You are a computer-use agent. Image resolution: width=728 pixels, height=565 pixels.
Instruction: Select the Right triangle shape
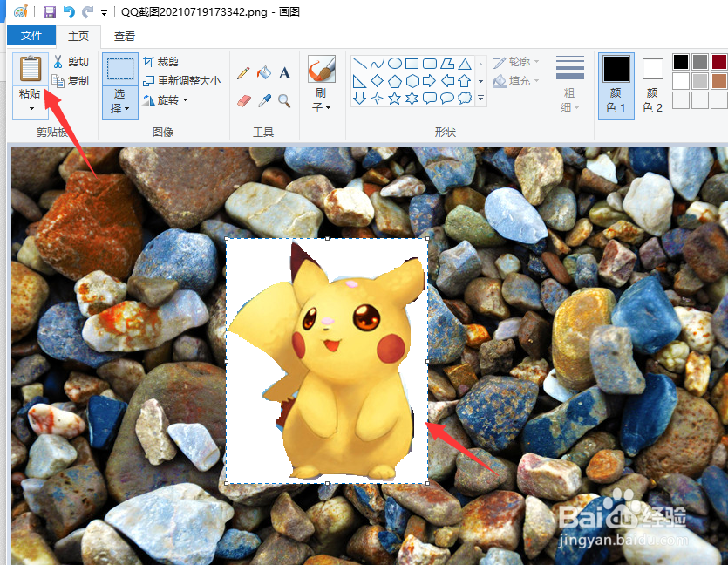tap(360, 81)
